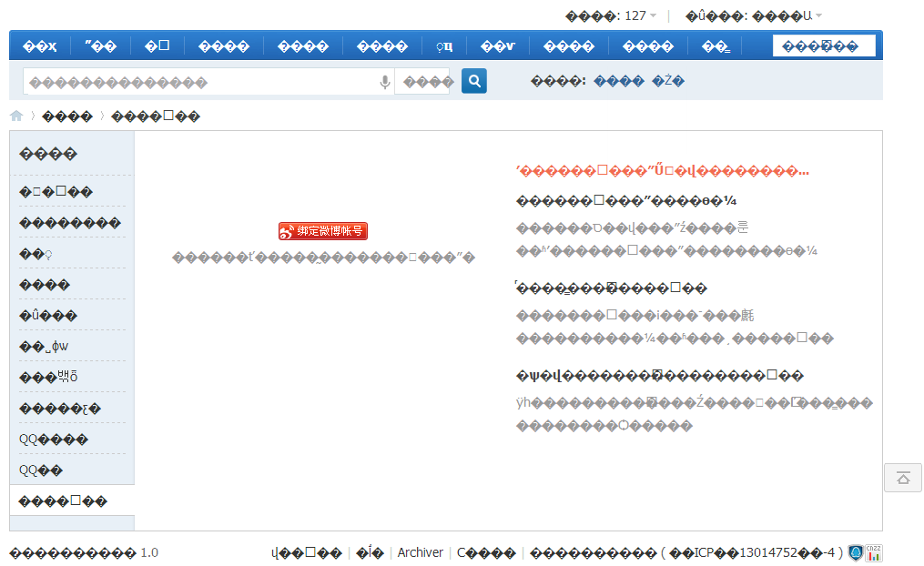Click the back-to-top arrow button
This screenshot has height=566, width=924.
point(903,478)
